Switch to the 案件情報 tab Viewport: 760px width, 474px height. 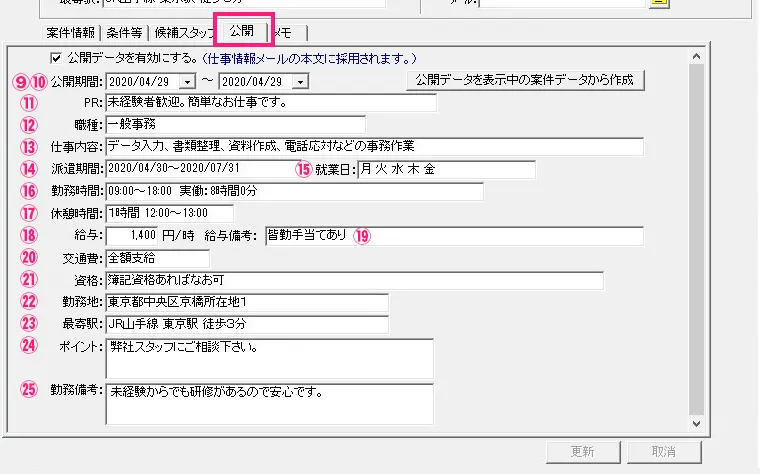[70, 32]
